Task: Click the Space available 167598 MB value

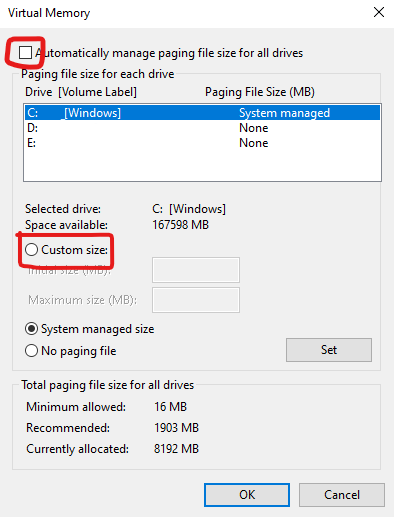Action: click(x=180, y=225)
